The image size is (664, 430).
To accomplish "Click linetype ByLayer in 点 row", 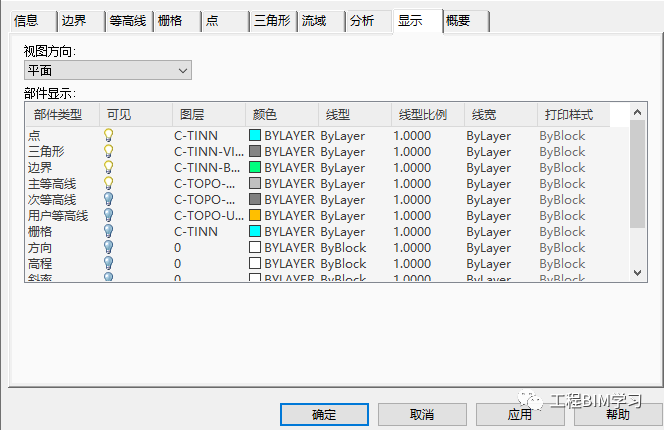I will point(342,136).
